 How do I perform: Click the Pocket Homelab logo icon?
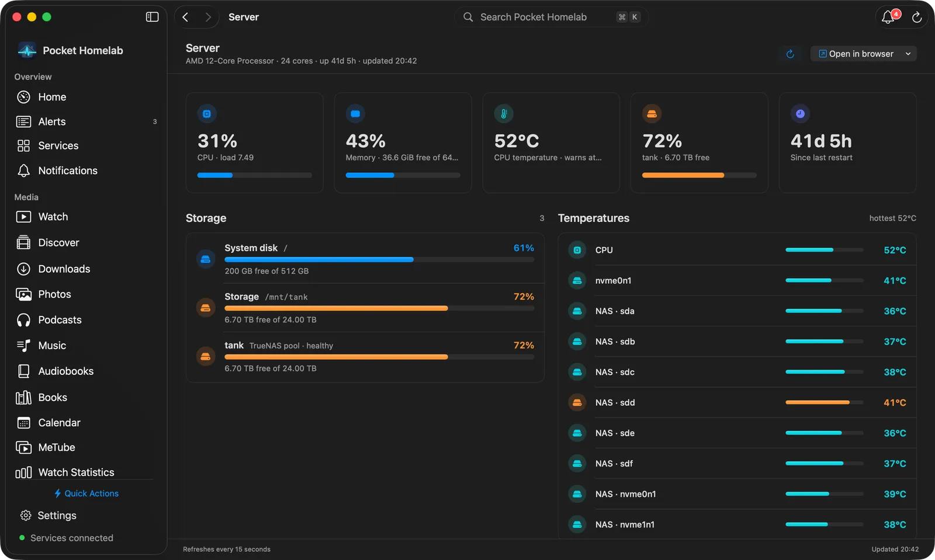pos(27,51)
